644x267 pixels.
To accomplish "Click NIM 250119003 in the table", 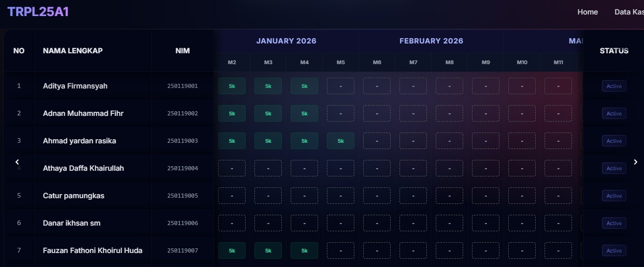I will coord(182,141).
